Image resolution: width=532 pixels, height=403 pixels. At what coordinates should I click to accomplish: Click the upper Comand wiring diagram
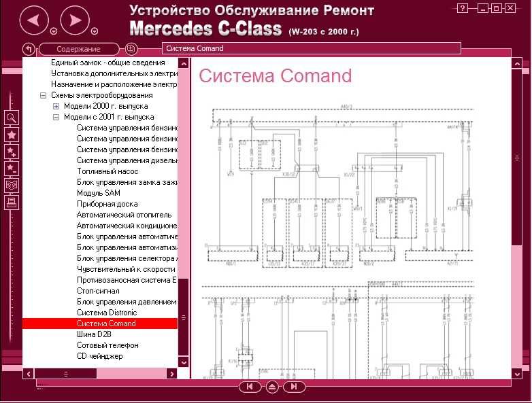[339, 186]
